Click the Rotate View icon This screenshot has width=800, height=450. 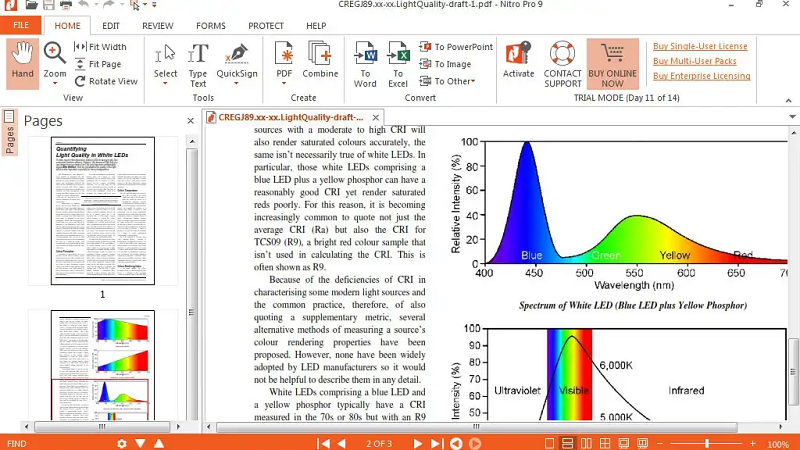[80, 82]
